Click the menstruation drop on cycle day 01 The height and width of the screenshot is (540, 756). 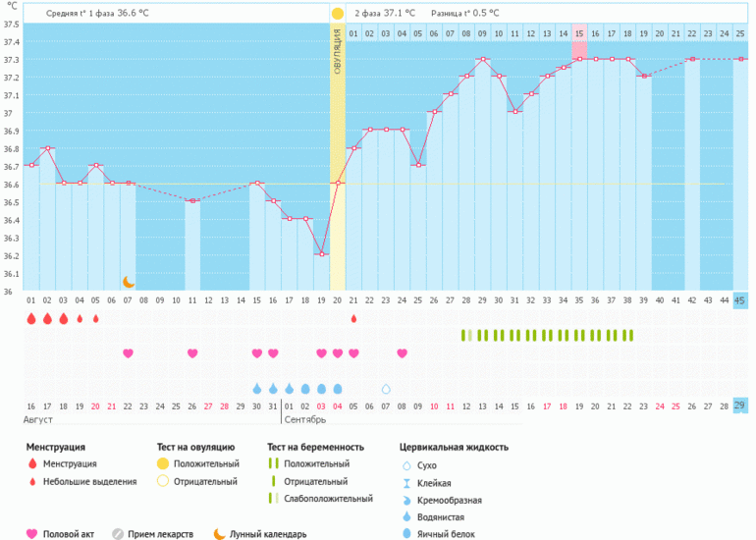click(31, 319)
